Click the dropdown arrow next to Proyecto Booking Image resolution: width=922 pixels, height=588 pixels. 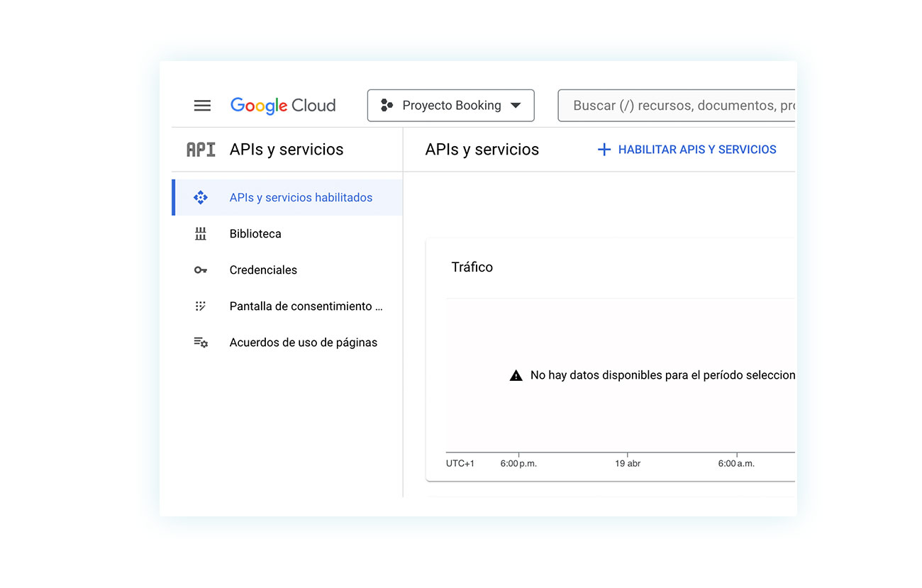[516, 106]
